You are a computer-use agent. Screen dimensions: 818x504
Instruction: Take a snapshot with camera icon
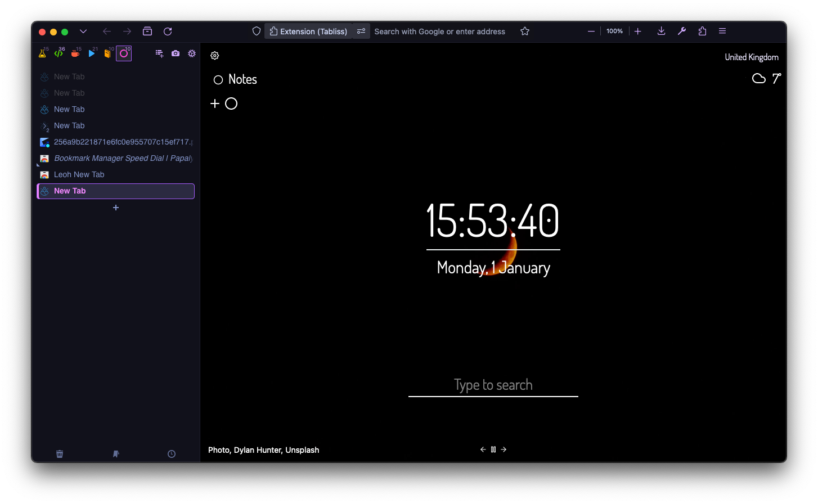(176, 53)
